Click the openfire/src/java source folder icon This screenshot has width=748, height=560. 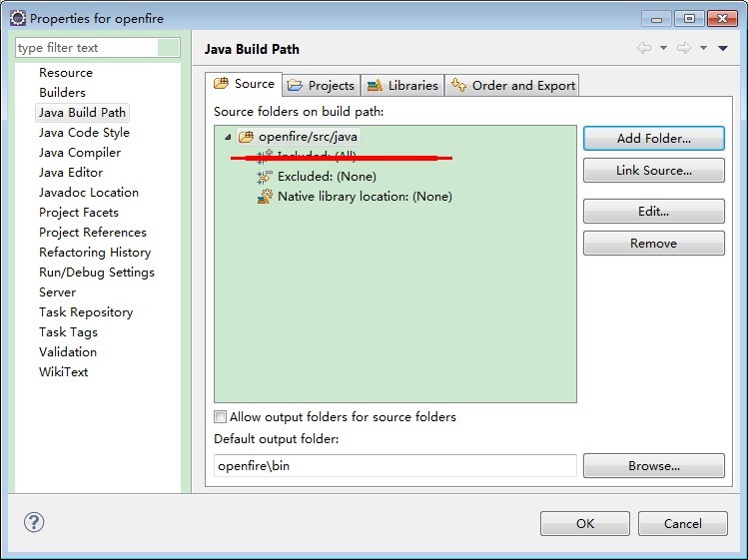tap(246, 137)
